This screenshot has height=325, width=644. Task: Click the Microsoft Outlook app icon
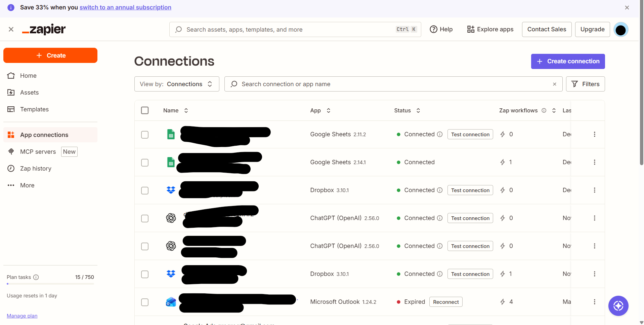pos(171,302)
